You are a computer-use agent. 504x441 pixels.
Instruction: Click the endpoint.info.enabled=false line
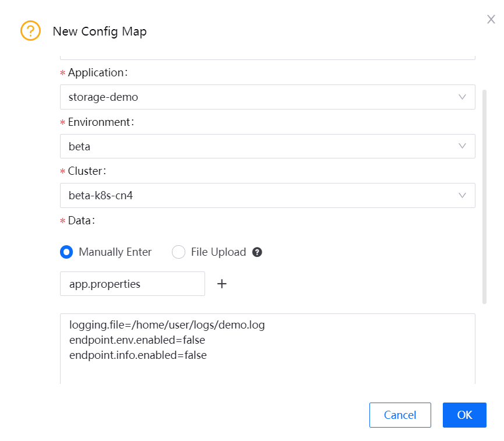click(138, 355)
